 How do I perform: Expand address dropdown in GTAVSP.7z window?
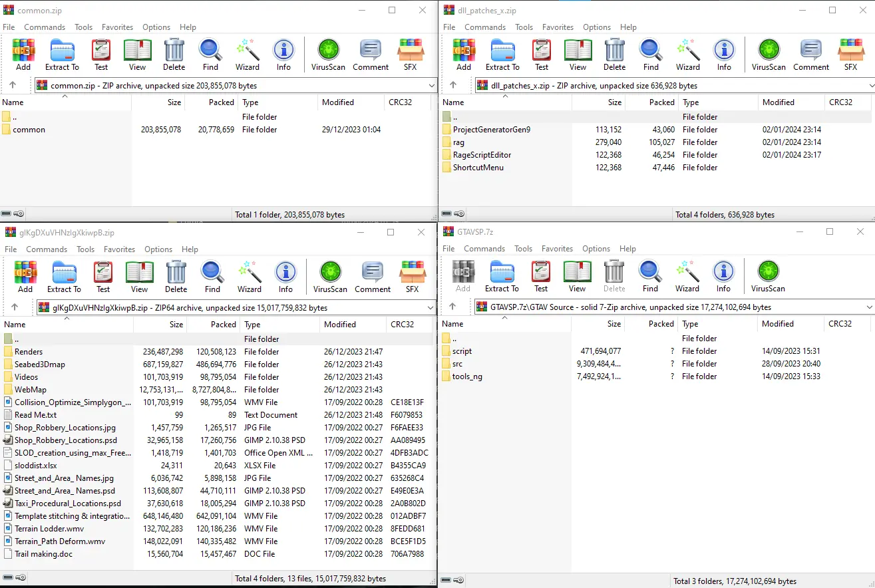point(869,307)
